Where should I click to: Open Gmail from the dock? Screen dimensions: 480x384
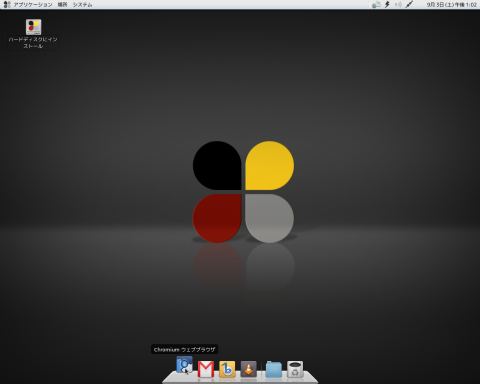206,369
